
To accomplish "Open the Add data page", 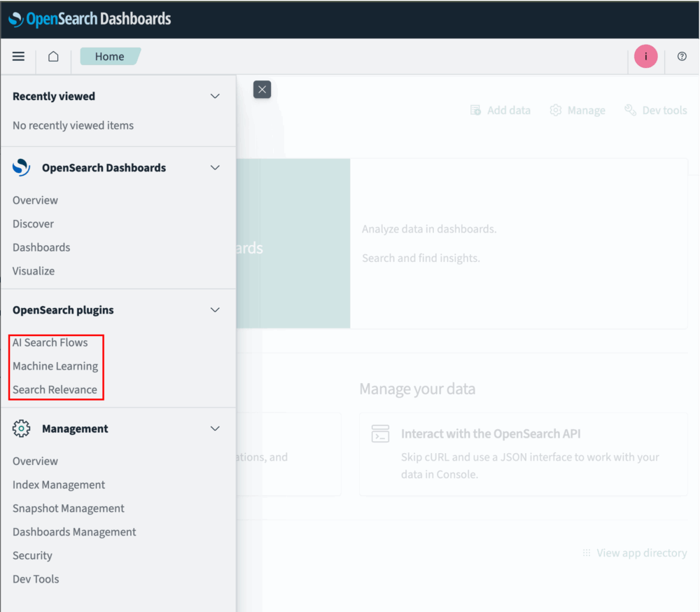I will pos(500,110).
